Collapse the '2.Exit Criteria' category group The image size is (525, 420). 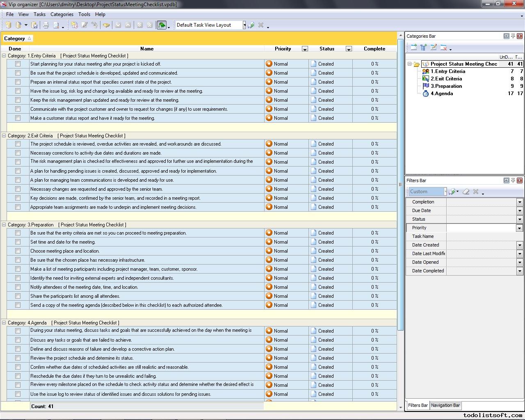4,136
